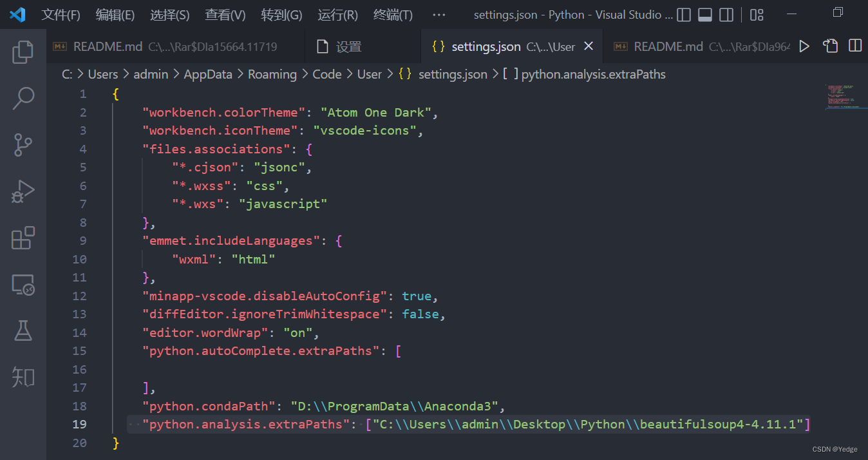The height and width of the screenshot is (460, 868).
Task: Open the 编辑(E) menu
Action: click(x=115, y=15)
